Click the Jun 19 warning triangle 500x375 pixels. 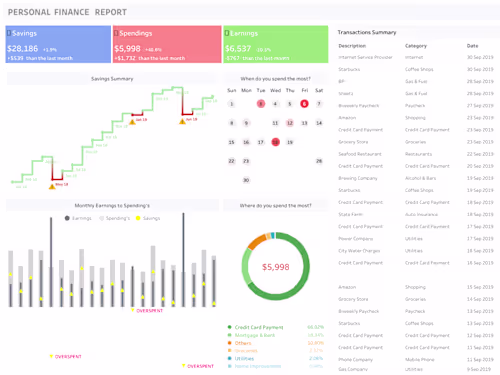pos(182,121)
